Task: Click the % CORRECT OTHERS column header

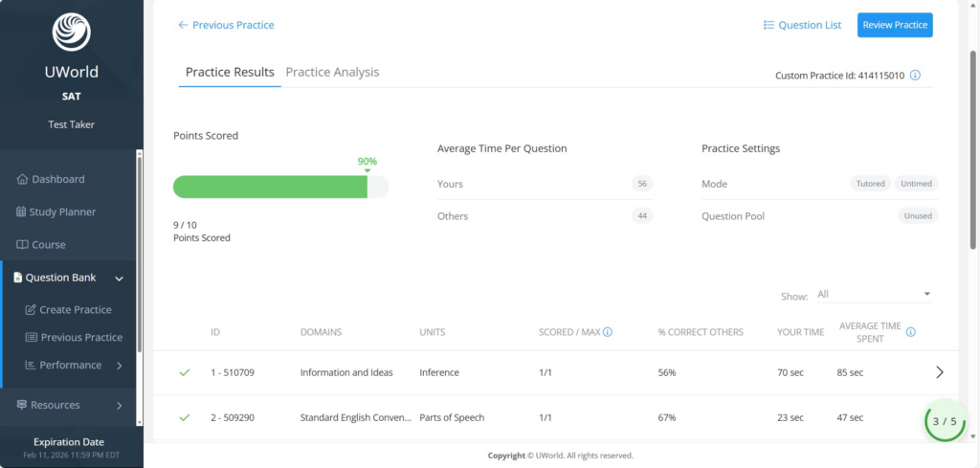Action: coord(701,332)
